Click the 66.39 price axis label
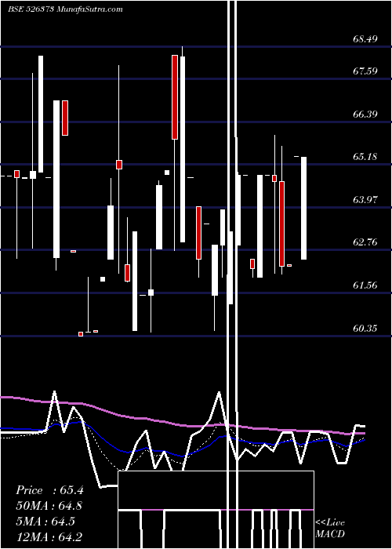Viewport: 392px width, 549px height. [x=365, y=115]
